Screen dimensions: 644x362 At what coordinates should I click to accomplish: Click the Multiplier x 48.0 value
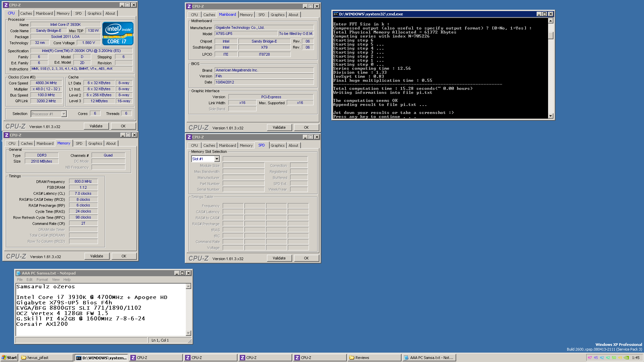46,89
